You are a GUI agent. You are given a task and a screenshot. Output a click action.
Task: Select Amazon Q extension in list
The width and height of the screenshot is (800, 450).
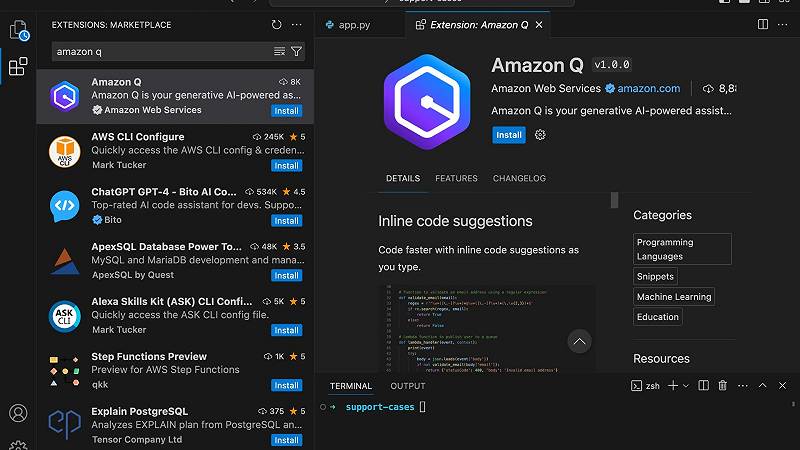175,96
